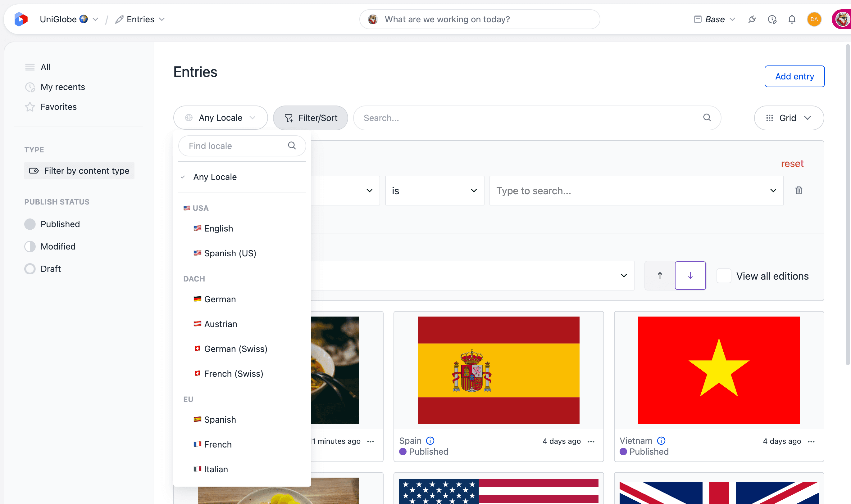Click the Find locale search icon
This screenshot has height=504, width=851.
[x=292, y=146]
